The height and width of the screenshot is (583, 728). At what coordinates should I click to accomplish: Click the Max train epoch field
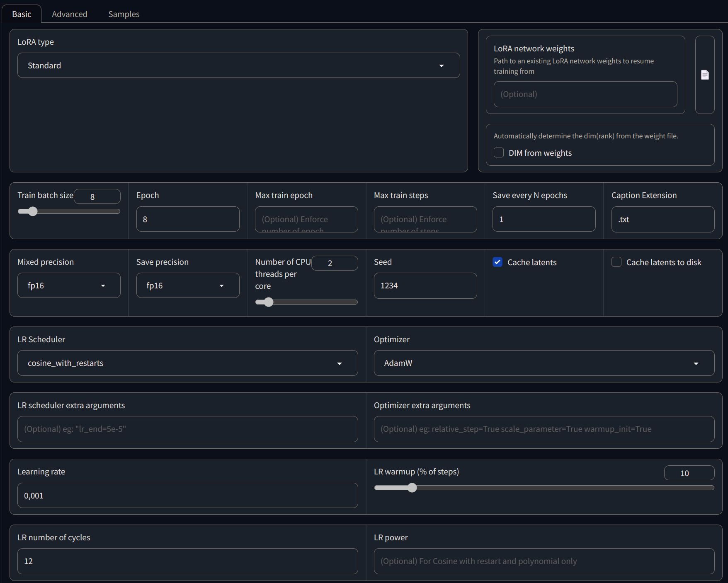(306, 219)
